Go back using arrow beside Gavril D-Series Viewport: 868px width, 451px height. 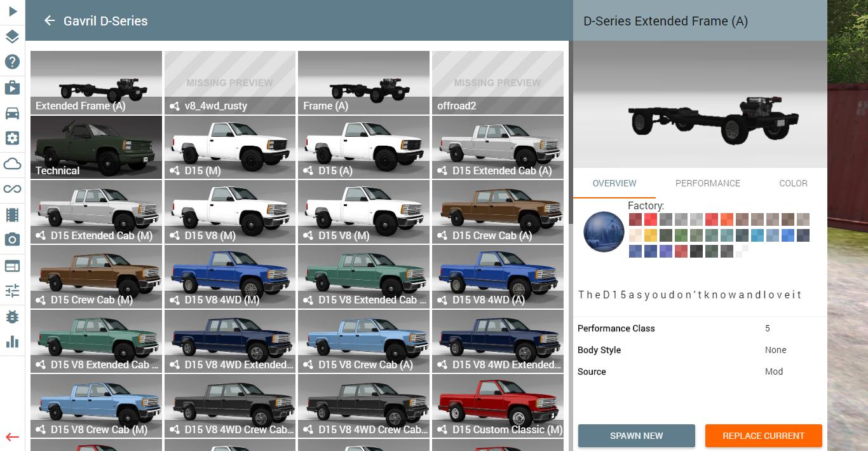click(x=49, y=20)
